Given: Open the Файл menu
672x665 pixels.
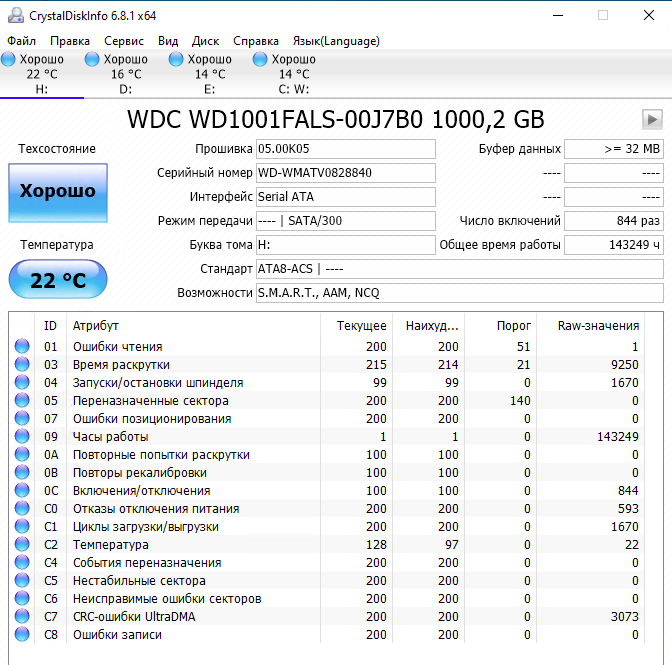Looking at the screenshot, I should pyautogui.click(x=21, y=41).
